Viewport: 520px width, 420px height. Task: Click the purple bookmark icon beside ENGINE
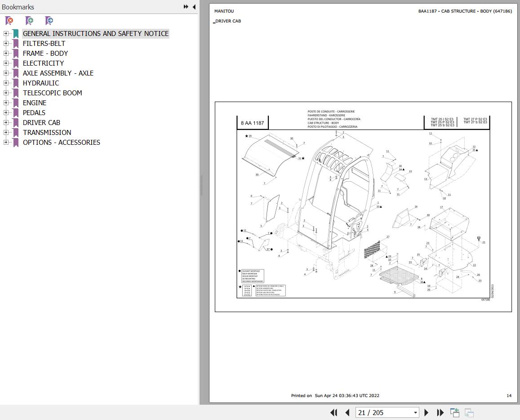click(15, 103)
